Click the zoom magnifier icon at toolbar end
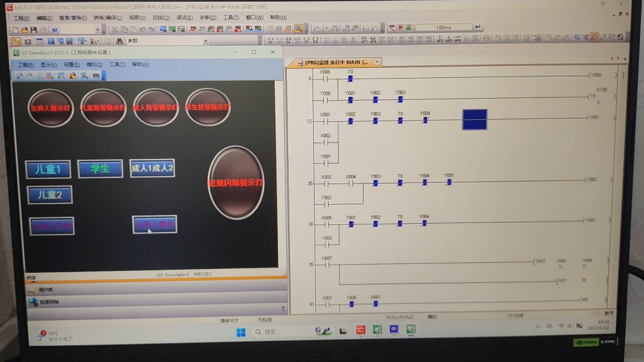The height and width of the screenshot is (362, 644). click(x=620, y=37)
